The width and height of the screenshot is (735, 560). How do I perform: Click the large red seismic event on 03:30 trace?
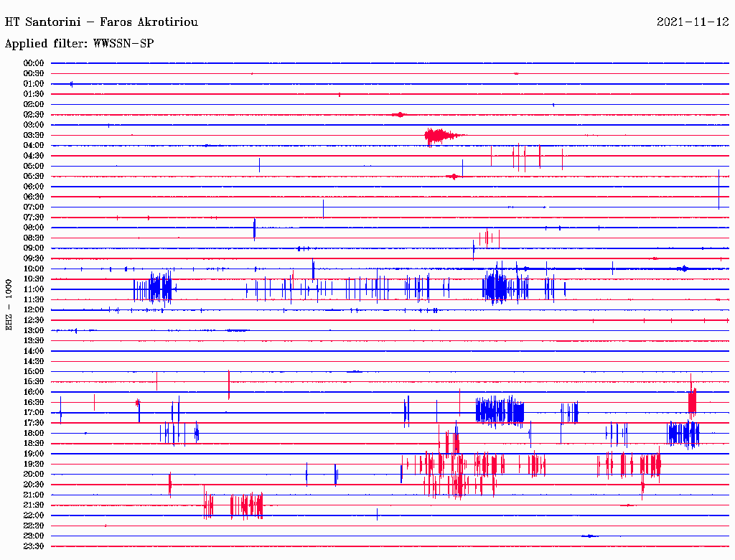point(438,135)
